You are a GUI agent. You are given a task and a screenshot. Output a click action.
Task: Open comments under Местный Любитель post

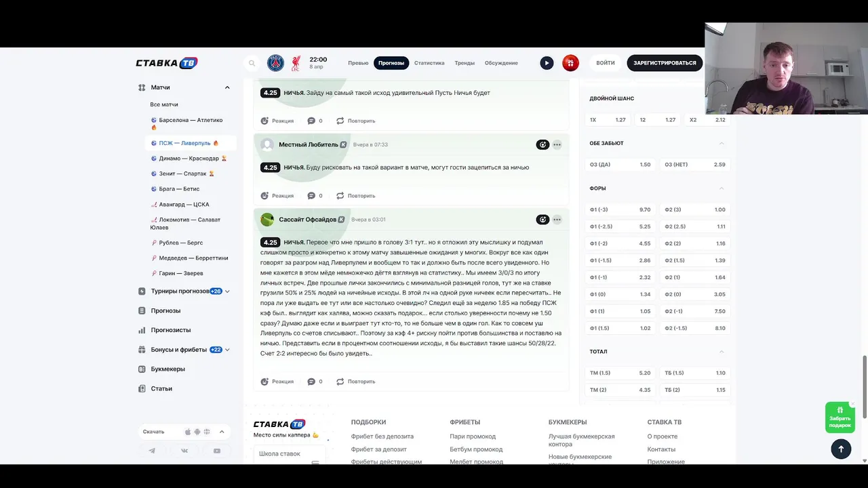click(315, 196)
